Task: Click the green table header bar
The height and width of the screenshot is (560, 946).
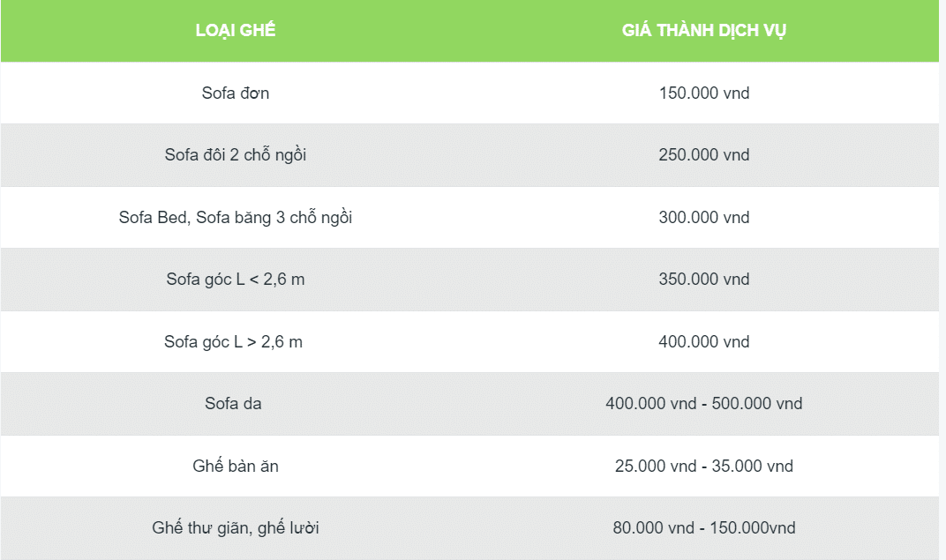Action: point(470,31)
